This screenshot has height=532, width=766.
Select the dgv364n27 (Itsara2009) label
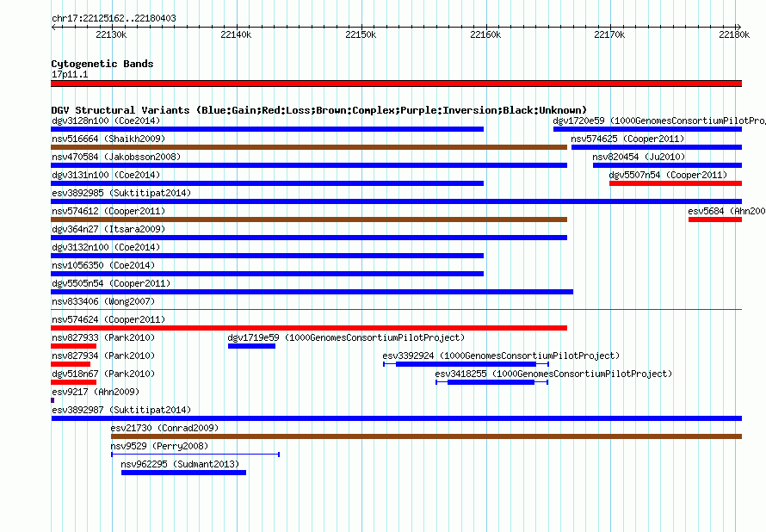[108, 229]
